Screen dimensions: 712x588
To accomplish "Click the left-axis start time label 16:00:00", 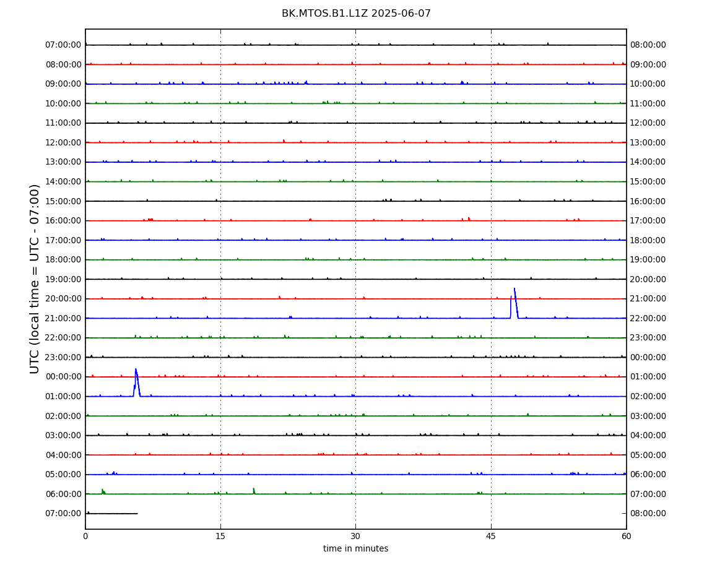I will point(64,221).
